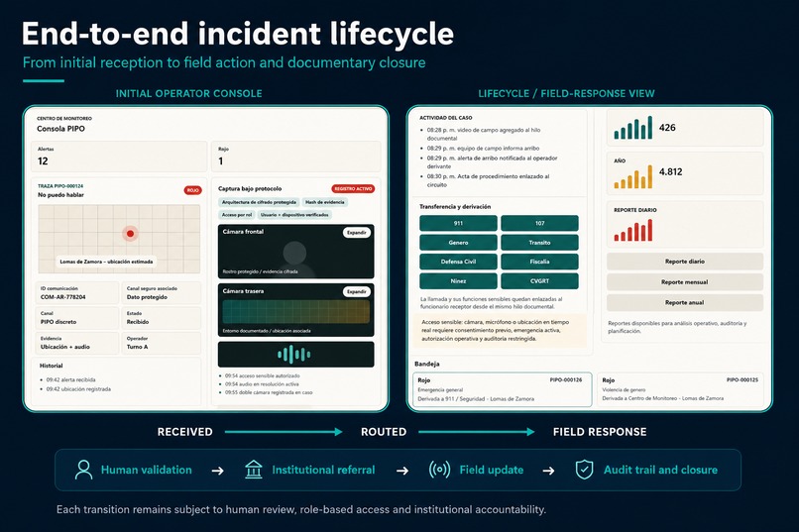The width and height of the screenshot is (799, 532).
Task: Click the 'Recibido' status field
Action: 161,318
